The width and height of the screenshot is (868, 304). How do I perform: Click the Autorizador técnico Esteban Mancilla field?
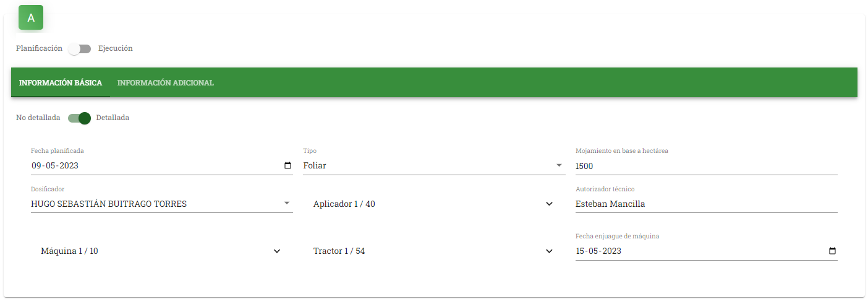(706, 204)
